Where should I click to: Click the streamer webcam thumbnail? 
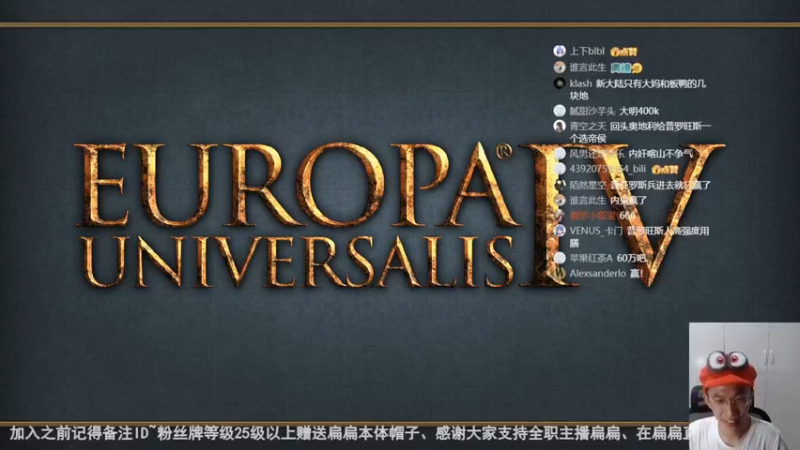tap(744, 386)
